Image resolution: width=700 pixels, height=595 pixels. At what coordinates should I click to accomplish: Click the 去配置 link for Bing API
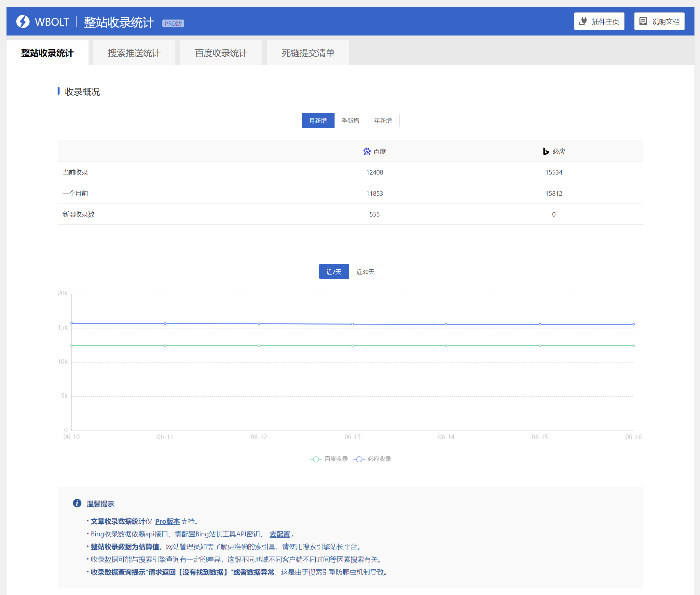coord(280,534)
